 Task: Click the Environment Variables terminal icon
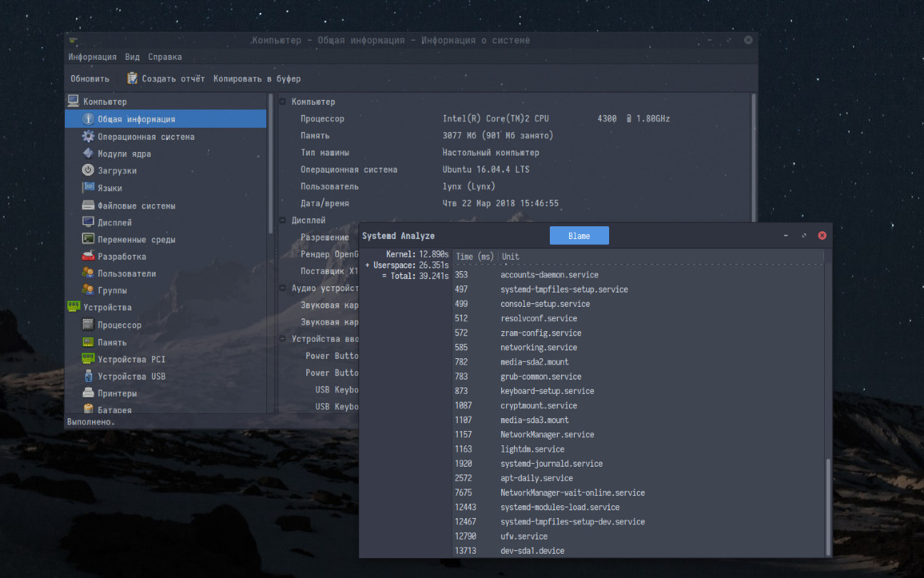(88, 239)
